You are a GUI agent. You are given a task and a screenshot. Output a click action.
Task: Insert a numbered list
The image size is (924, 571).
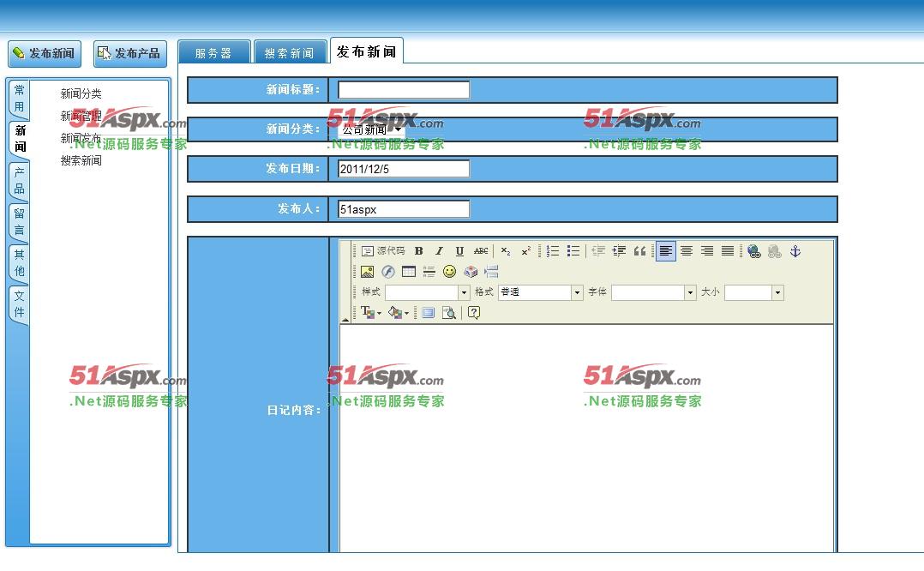[x=552, y=251]
